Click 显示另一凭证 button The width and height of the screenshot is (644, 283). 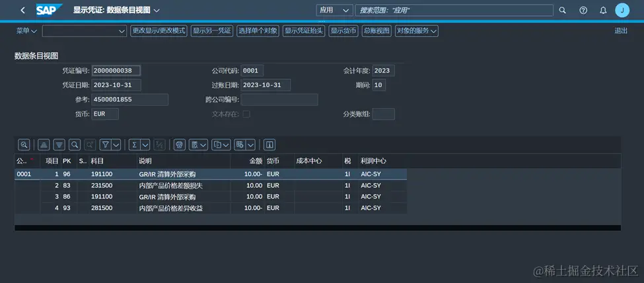point(212,31)
